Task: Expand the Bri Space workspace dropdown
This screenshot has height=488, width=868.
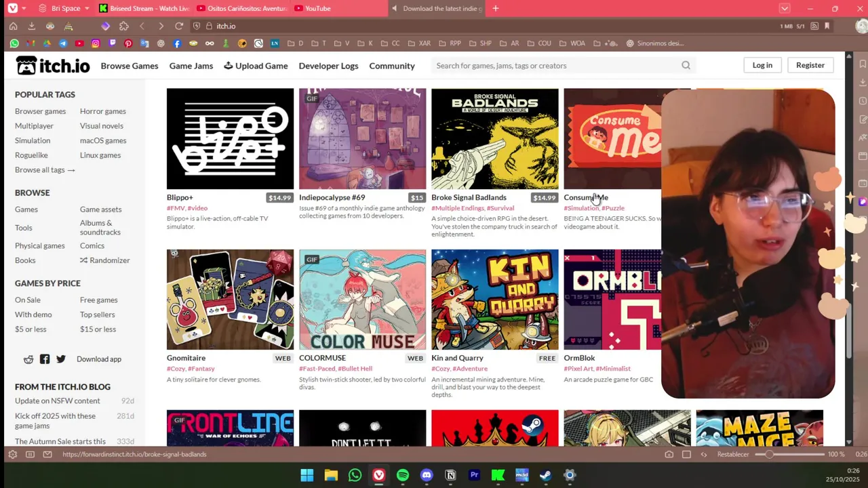Action: tap(87, 8)
